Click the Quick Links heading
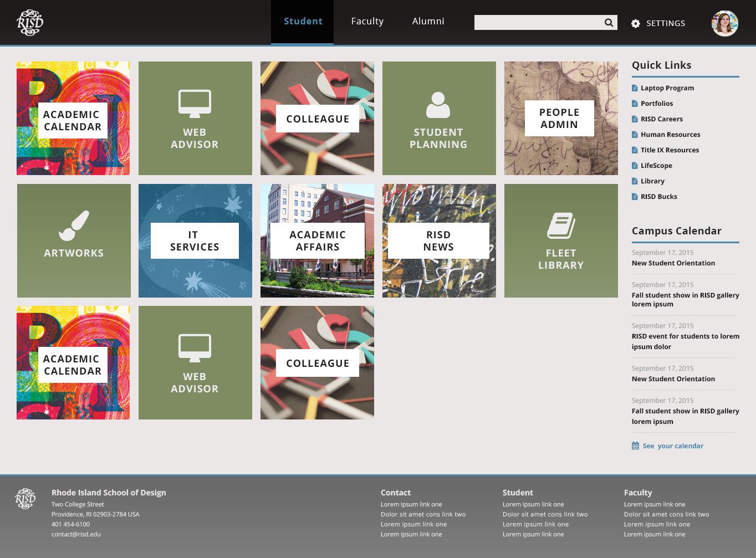The height and width of the screenshot is (558, 756). 661,65
